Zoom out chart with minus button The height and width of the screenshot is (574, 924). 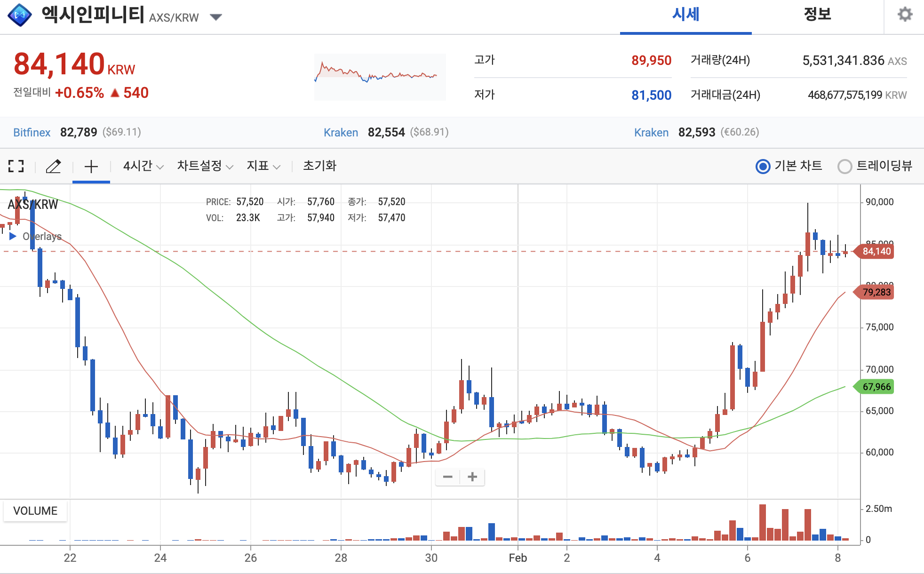[447, 477]
